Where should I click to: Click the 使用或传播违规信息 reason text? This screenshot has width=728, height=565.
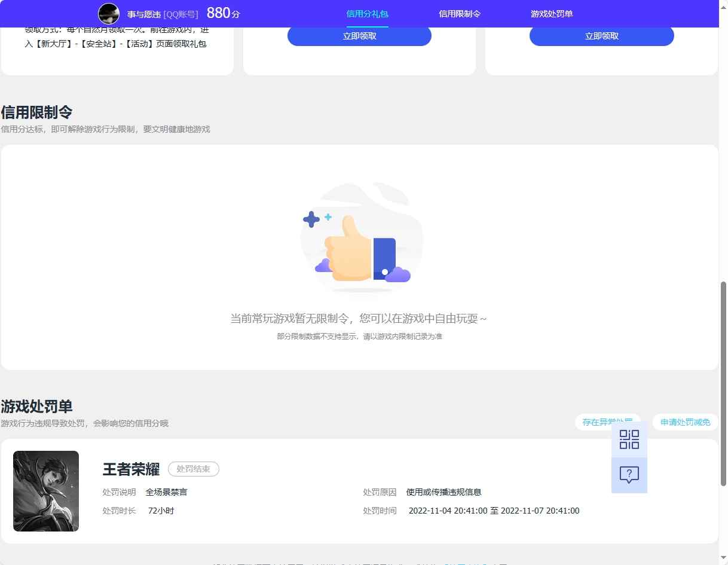pos(443,492)
